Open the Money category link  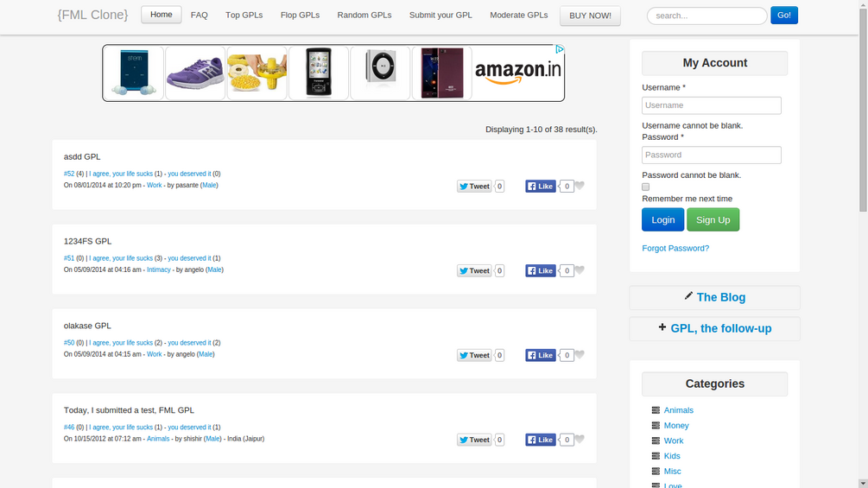click(x=676, y=426)
